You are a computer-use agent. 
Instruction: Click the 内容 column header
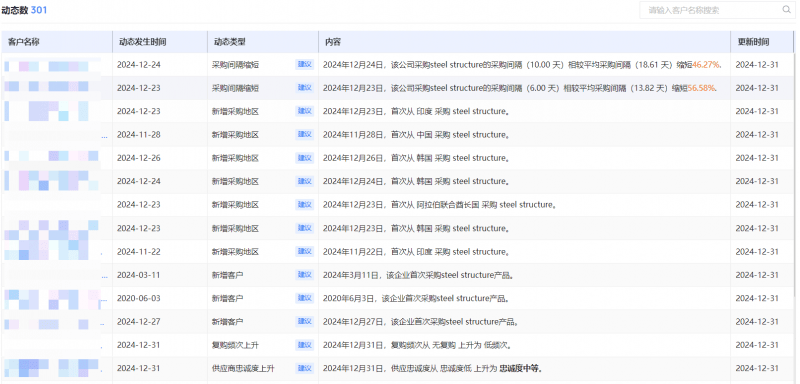point(524,42)
